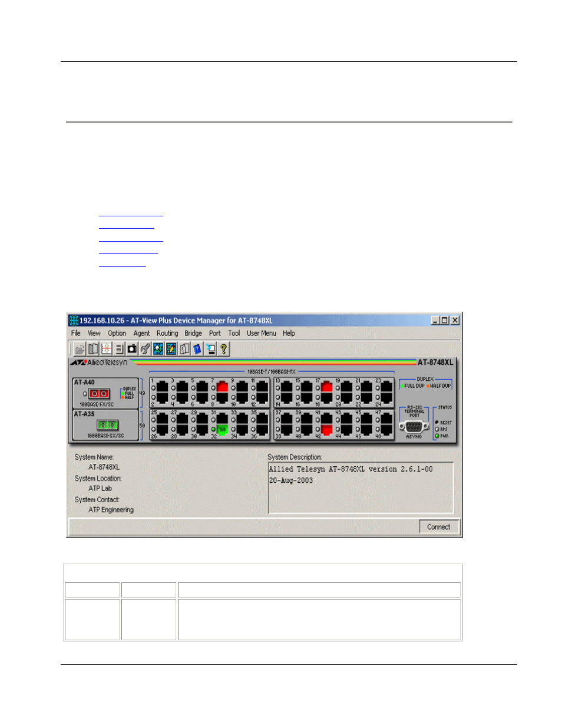Open the Bridge menu
Screen dimensions: 562x728
pyautogui.click(x=193, y=334)
